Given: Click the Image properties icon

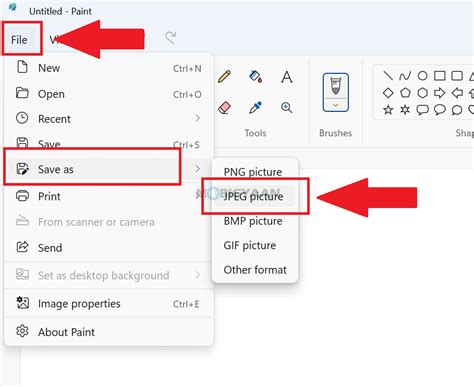Looking at the screenshot, I should point(22,303).
